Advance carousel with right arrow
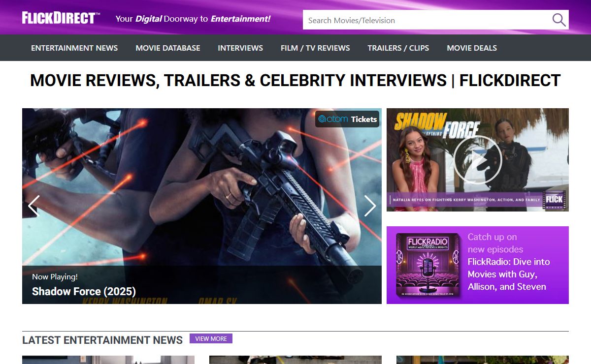591x364 pixels. coord(370,206)
